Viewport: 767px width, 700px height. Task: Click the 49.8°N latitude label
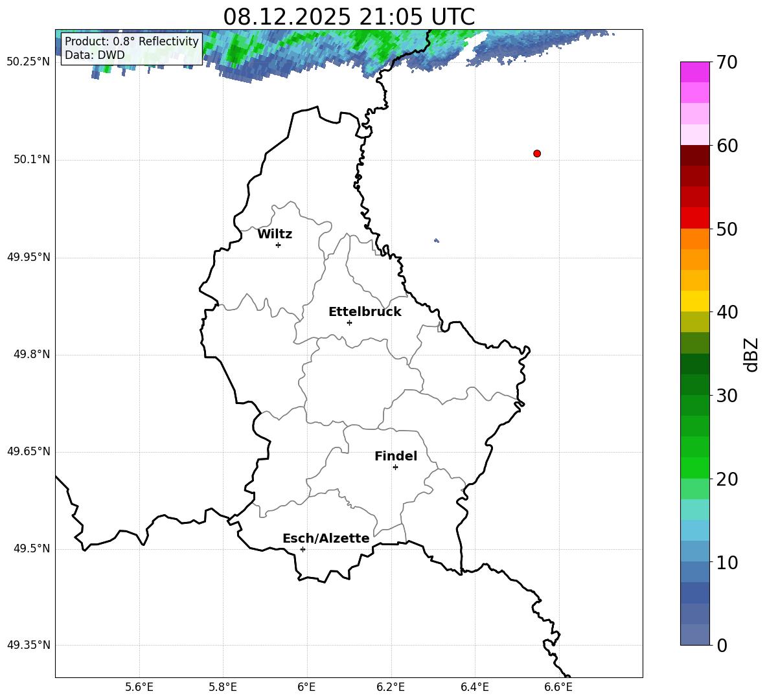coord(32,354)
